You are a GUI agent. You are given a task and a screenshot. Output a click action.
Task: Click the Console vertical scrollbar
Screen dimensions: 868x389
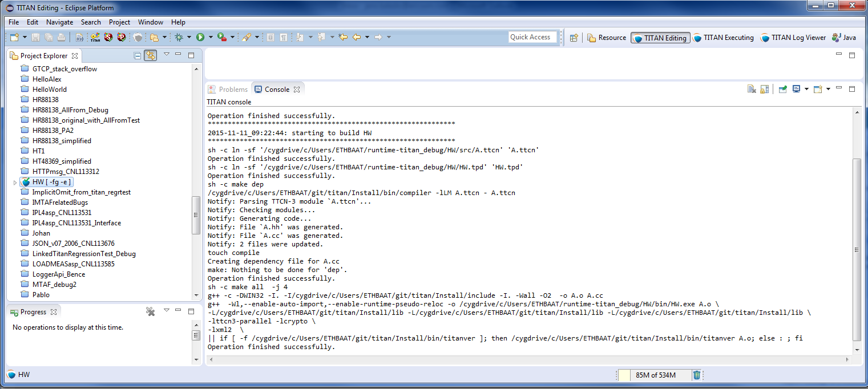(x=857, y=249)
